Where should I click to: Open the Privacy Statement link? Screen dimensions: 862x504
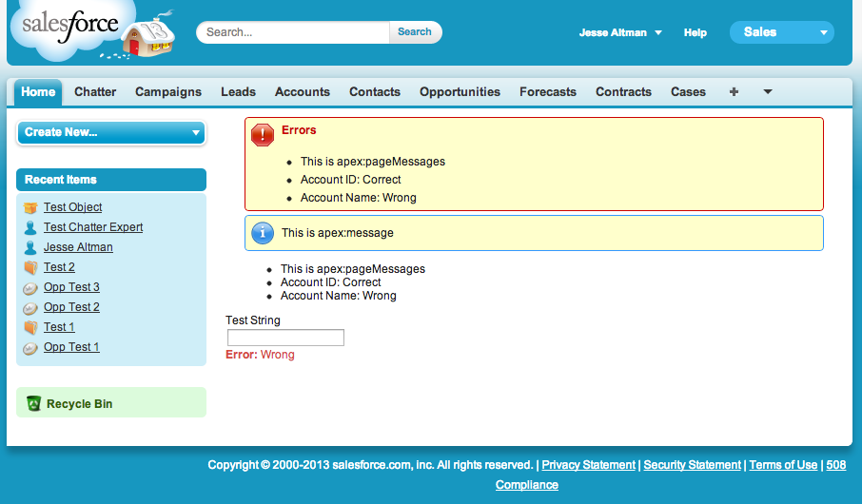pos(588,465)
